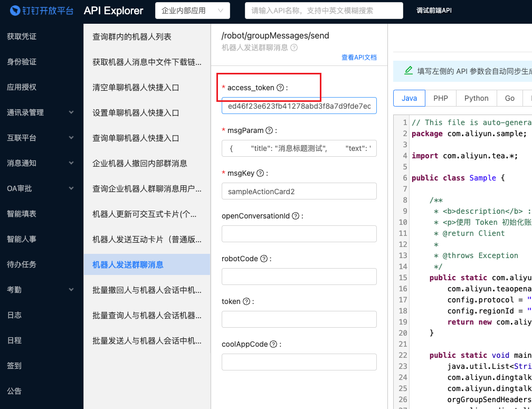
Task: Select 待办任务 in left sidebar
Action: 21,264
